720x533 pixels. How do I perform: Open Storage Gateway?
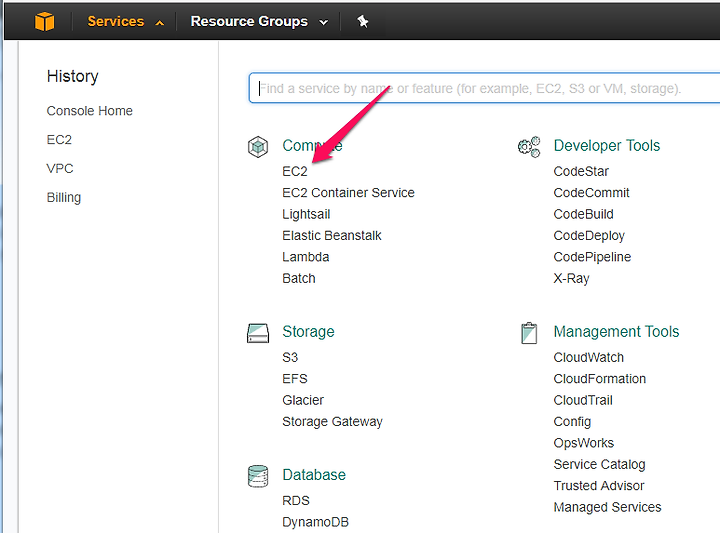[x=332, y=421]
